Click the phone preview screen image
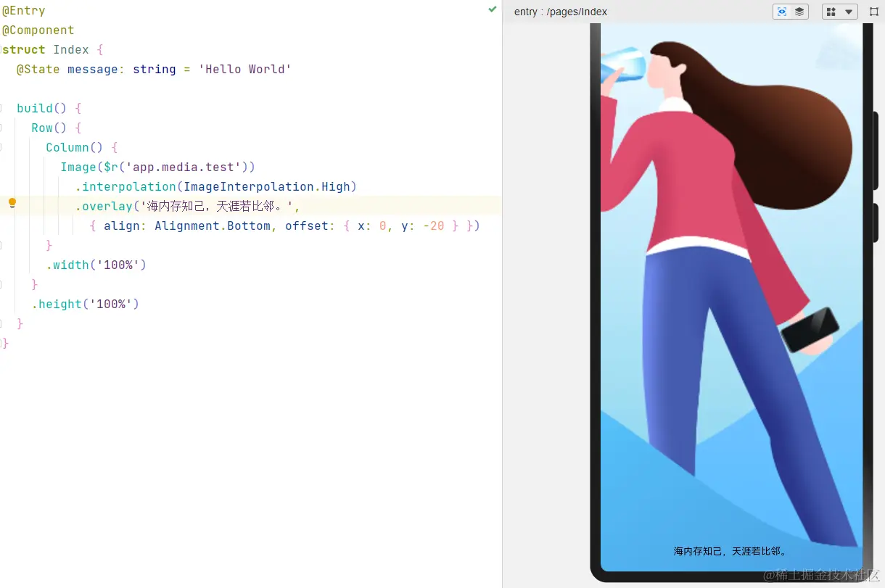Image resolution: width=885 pixels, height=588 pixels. 725,290
